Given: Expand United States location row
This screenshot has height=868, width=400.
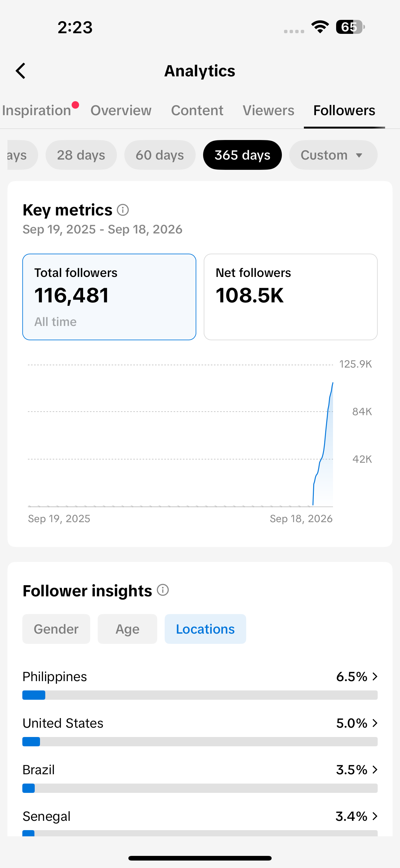Looking at the screenshot, I should click(200, 731).
